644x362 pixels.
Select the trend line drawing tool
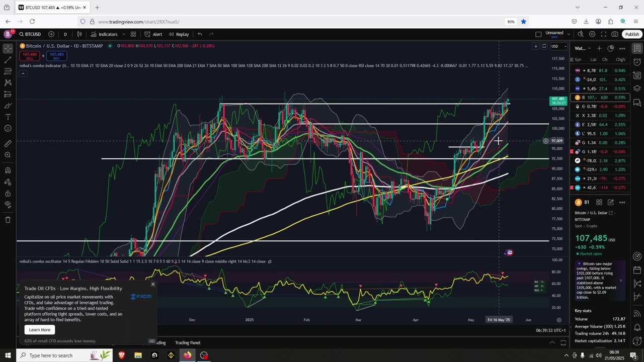pos(8,60)
